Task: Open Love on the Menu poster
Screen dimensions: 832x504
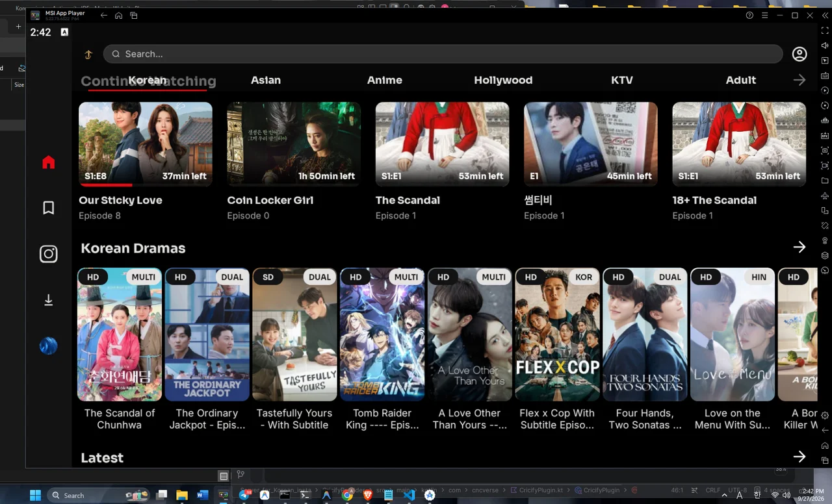Action: pyautogui.click(x=733, y=334)
